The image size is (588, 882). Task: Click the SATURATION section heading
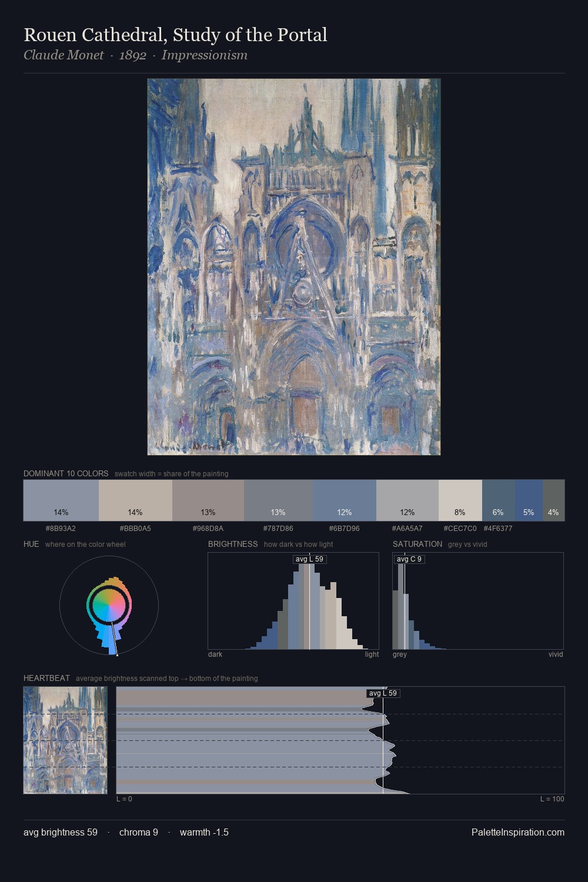pos(417,544)
